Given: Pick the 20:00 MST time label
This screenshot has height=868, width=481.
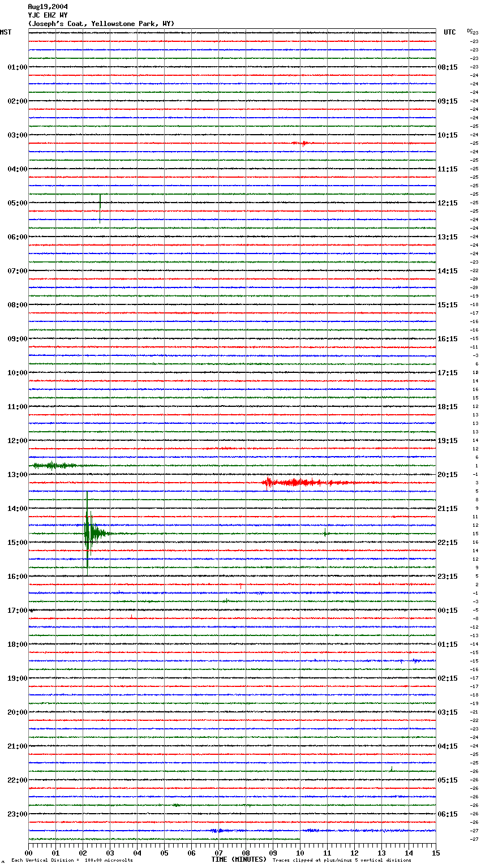Looking at the screenshot, I should pyautogui.click(x=18, y=712).
